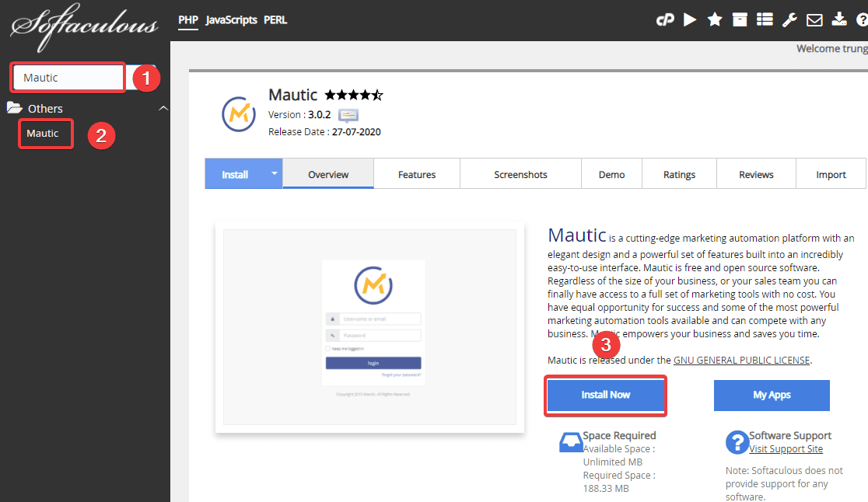The width and height of the screenshot is (868, 502).
Task: Click the search field containing Mautic
Action: tap(68, 78)
